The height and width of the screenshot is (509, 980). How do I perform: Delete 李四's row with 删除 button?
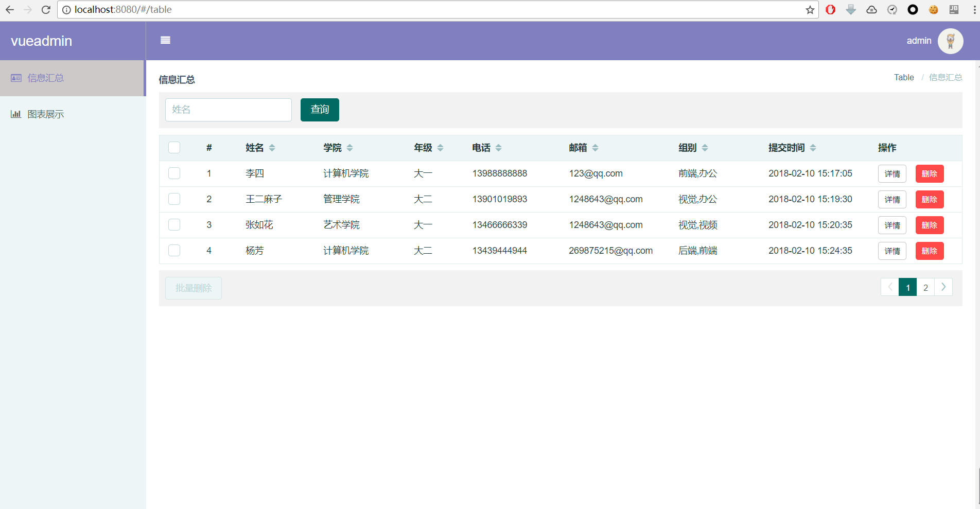tap(930, 174)
